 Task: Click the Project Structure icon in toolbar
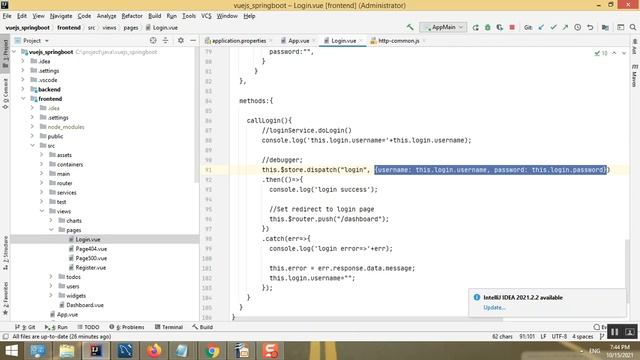point(605,27)
